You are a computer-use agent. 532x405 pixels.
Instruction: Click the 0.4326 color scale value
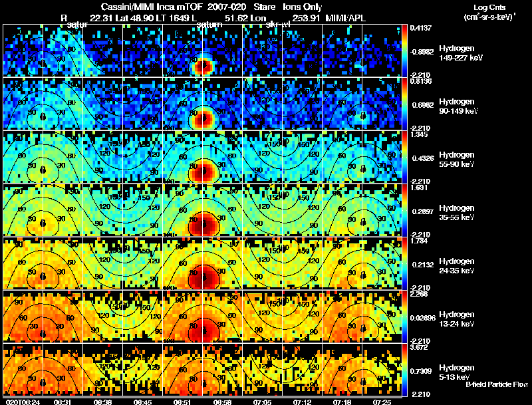pos(422,158)
